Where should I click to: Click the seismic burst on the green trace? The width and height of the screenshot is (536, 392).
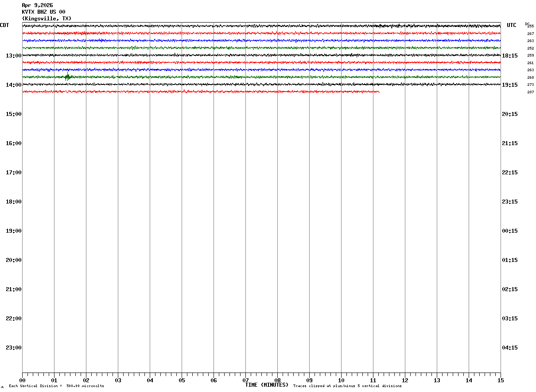coord(67,77)
